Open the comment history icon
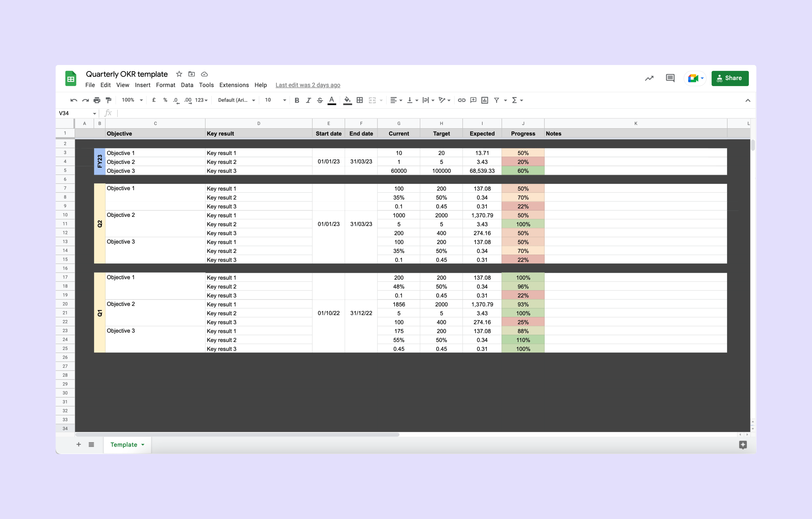812x519 pixels. pyautogui.click(x=670, y=78)
